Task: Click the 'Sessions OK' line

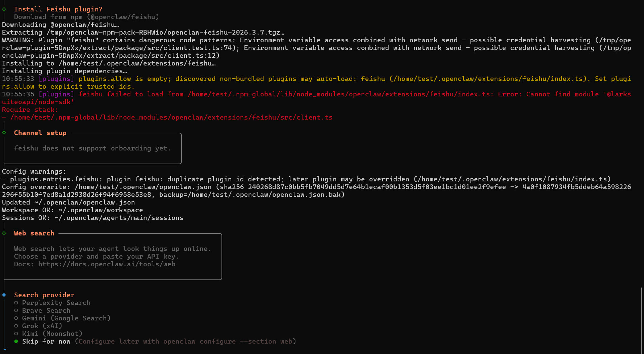Action: click(93, 218)
